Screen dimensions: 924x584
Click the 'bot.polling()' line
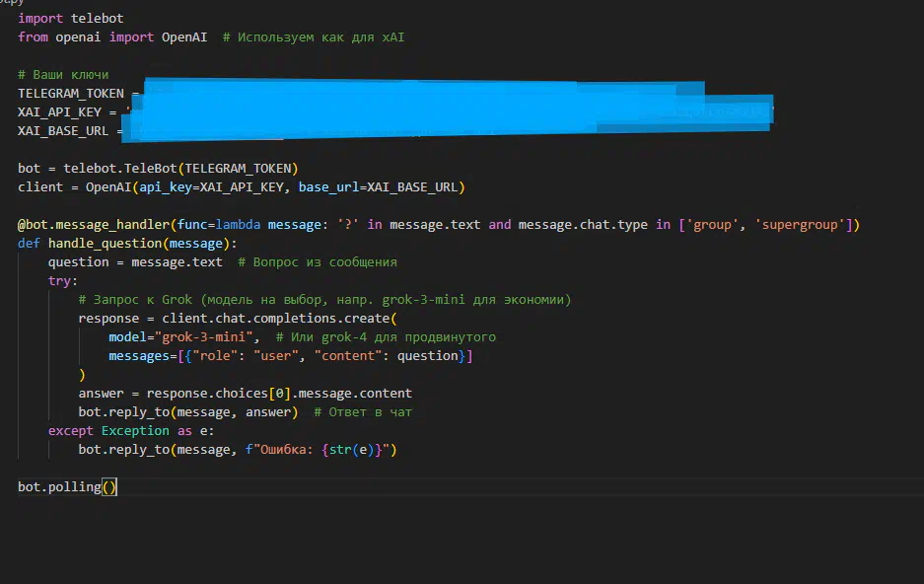point(67,486)
